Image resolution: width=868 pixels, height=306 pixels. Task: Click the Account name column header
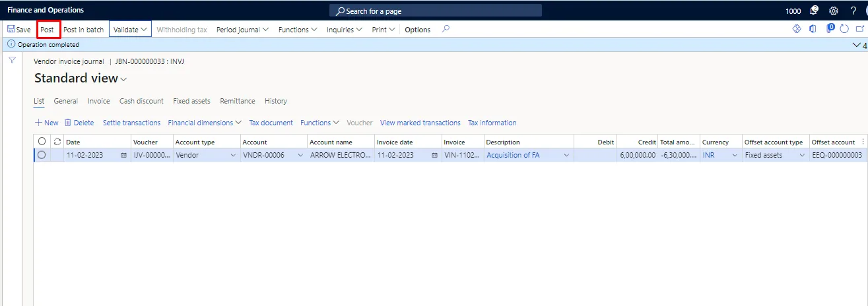click(x=340, y=142)
